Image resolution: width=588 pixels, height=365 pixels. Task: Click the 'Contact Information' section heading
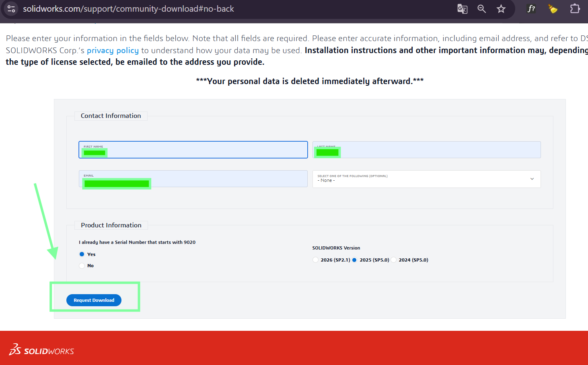tap(111, 116)
